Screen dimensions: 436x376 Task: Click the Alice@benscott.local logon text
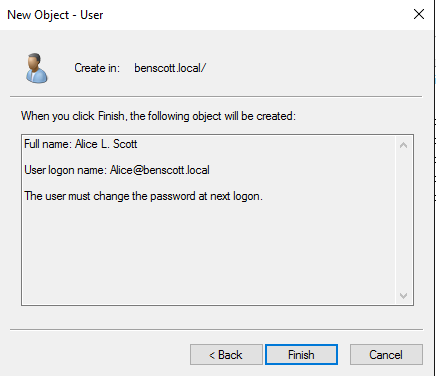point(160,170)
